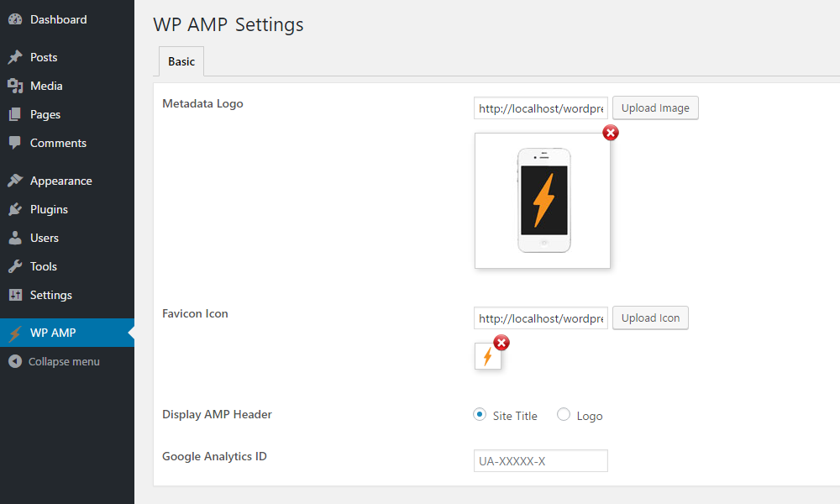
Task: Click the phone logo preview thumbnail
Action: click(x=542, y=201)
